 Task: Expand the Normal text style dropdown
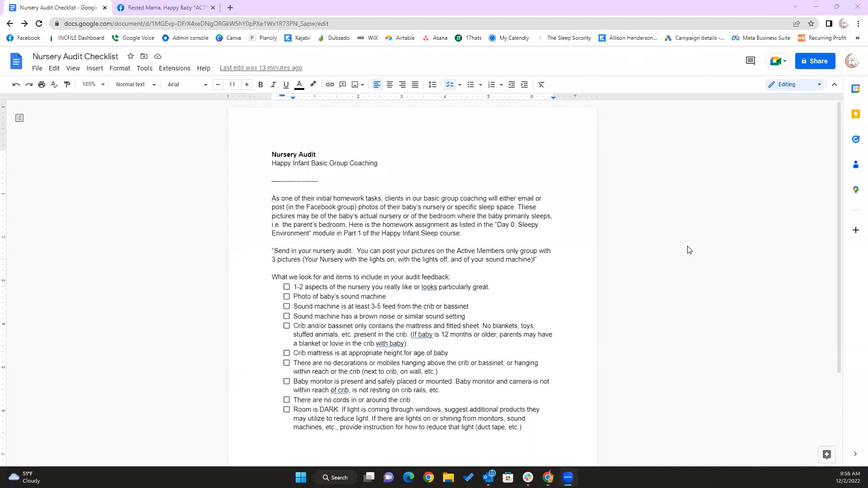[136, 84]
